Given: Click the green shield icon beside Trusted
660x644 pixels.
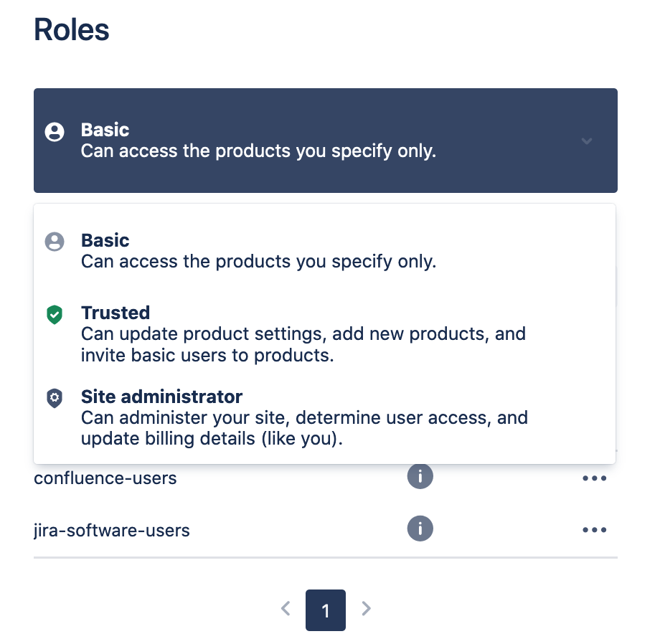Looking at the screenshot, I should 55,315.
